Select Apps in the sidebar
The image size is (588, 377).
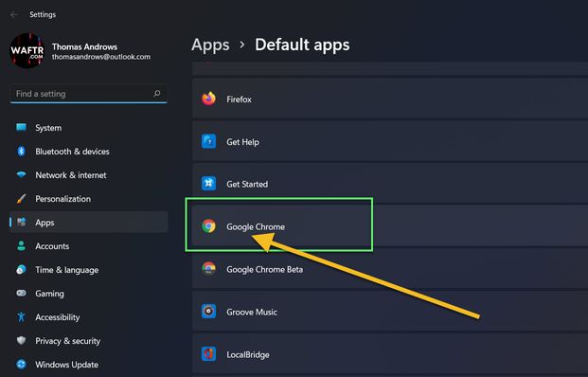pos(88,222)
